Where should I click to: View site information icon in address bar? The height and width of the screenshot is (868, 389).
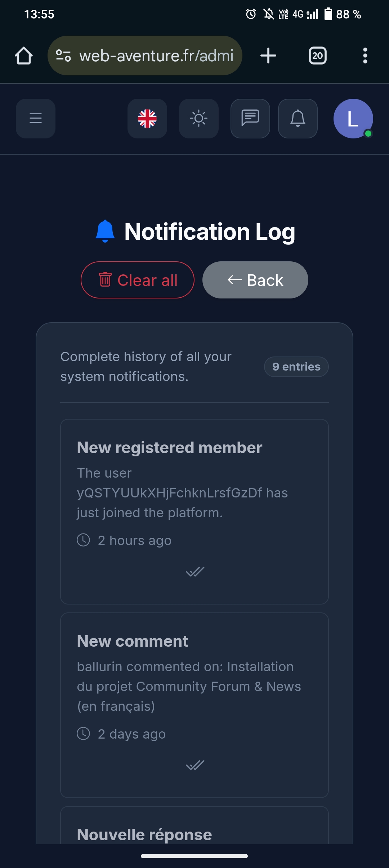63,56
